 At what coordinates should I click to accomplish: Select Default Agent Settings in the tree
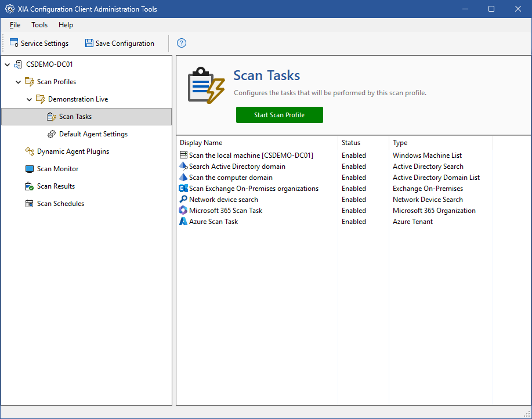tap(93, 134)
